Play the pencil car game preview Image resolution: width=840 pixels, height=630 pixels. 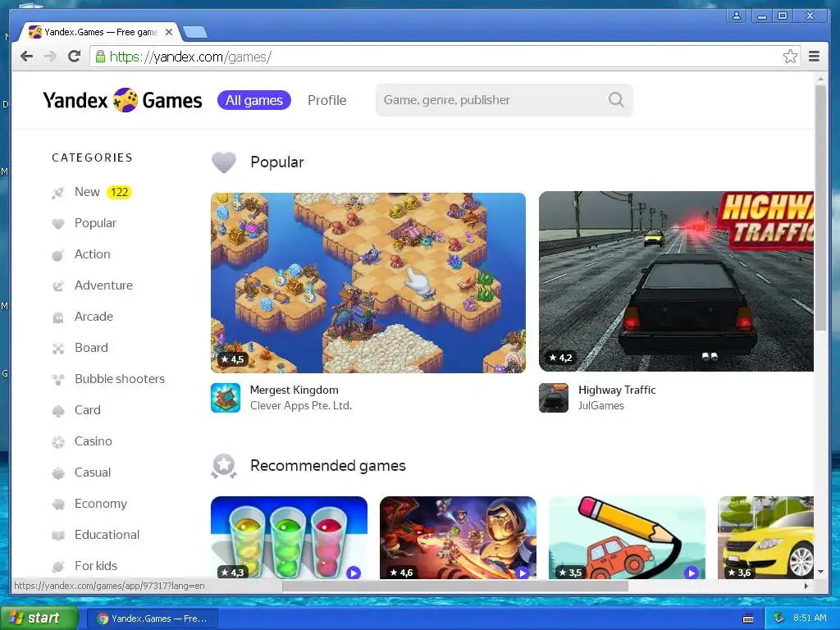coord(691,573)
